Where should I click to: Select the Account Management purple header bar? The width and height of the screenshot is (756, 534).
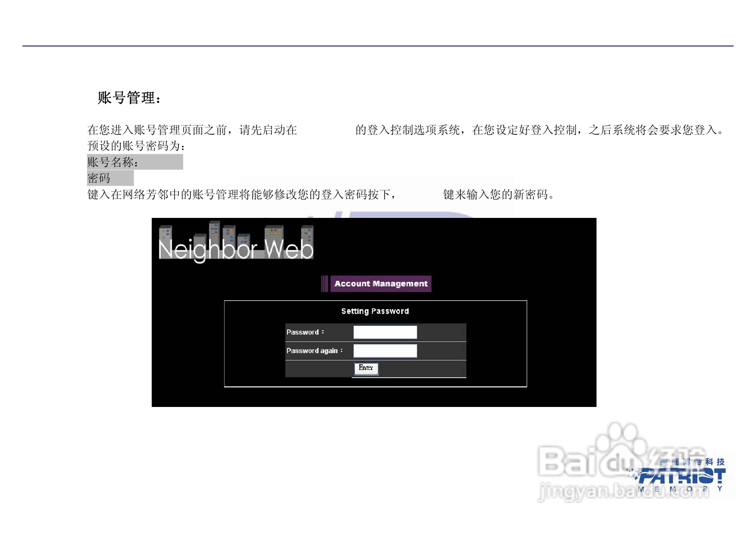(380, 283)
